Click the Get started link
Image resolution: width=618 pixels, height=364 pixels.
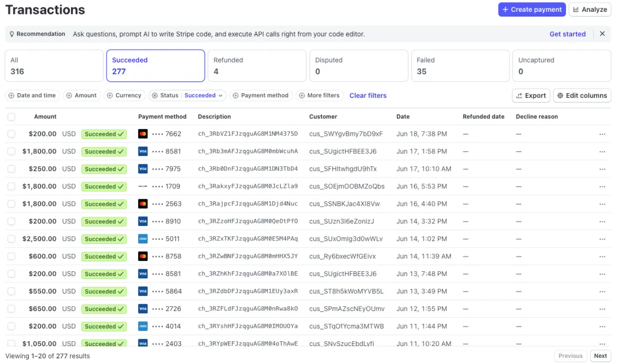[x=568, y=34]
